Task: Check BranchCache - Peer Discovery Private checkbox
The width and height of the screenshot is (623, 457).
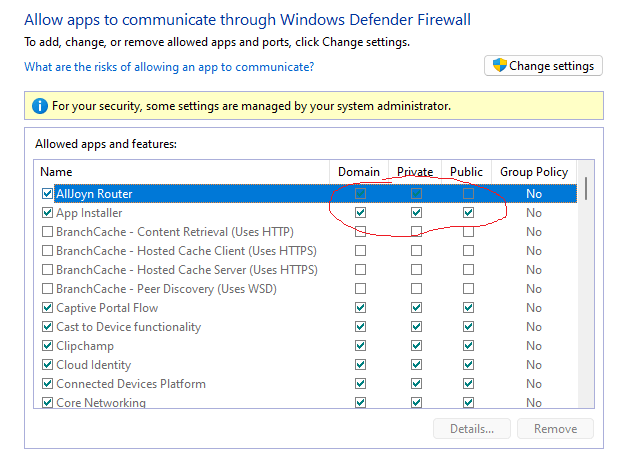Action: 416,289
